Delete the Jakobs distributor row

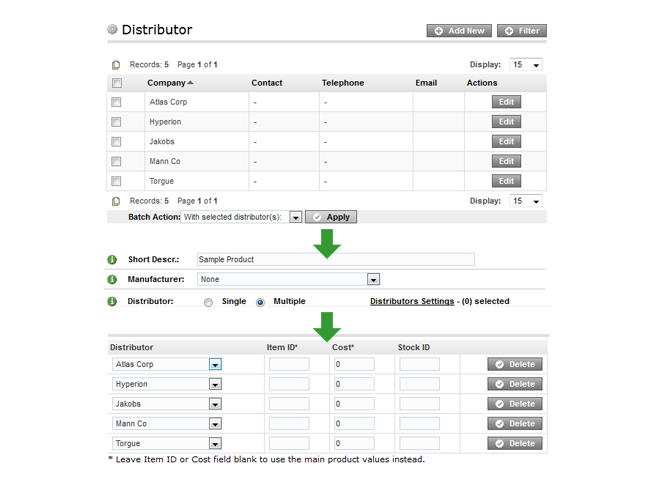(515, 404)
